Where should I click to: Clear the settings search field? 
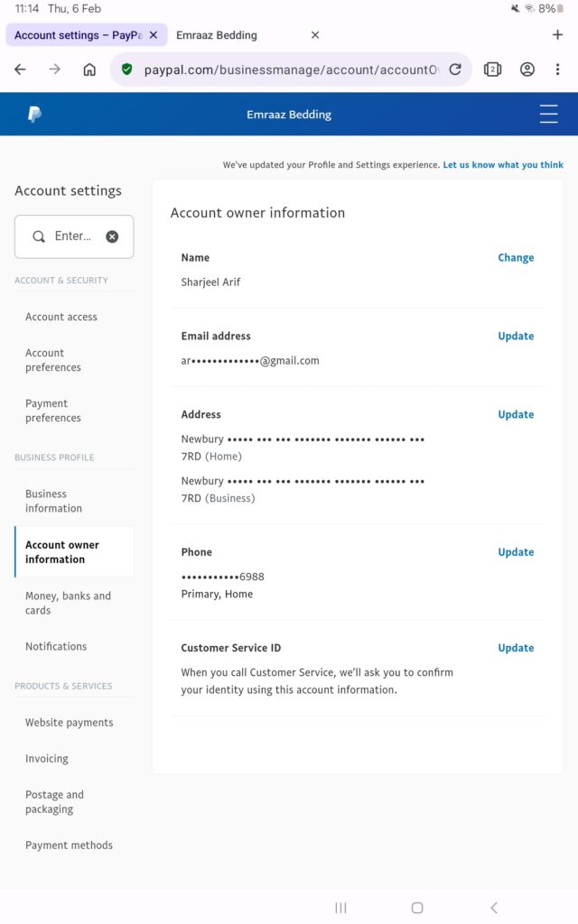(112, 236)
